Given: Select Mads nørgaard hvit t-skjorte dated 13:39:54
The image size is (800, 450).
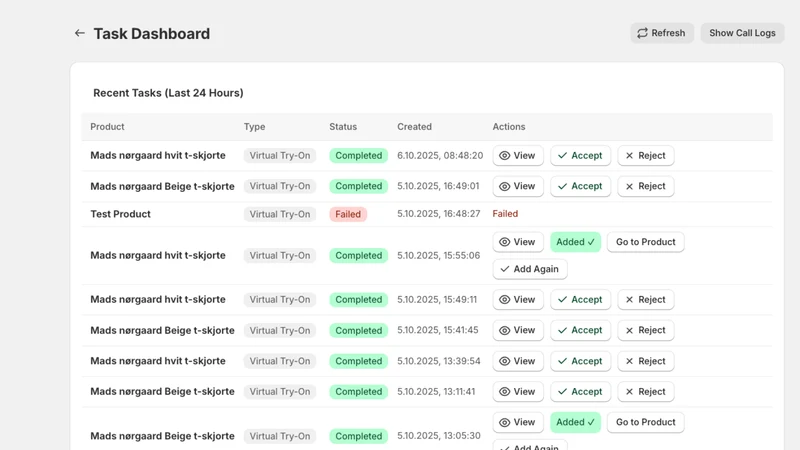Looking at the screenshot, I should pyautogui.click(x=158, y=361).
